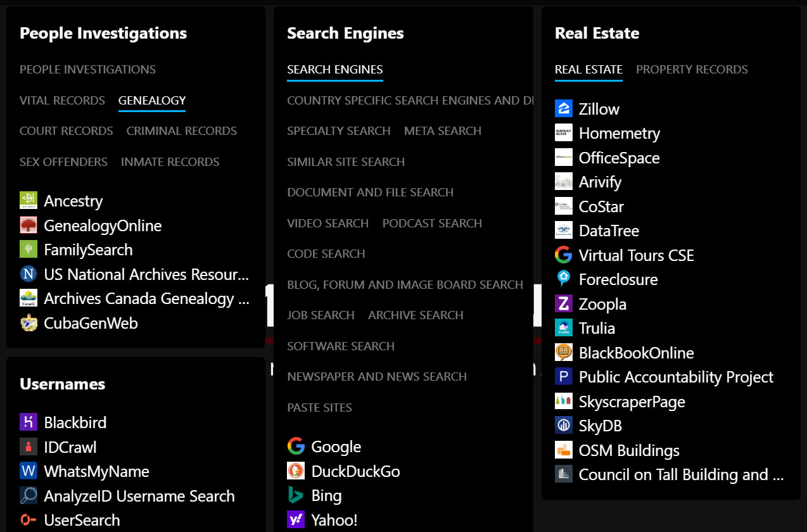
Task: Switch to the Meta Search tab
Action: coord(443,131)
